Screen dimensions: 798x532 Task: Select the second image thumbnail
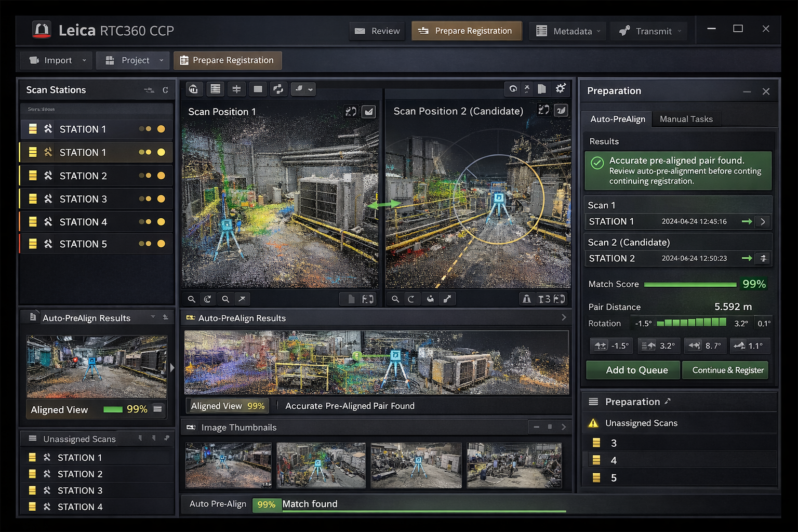click(321, 465)
